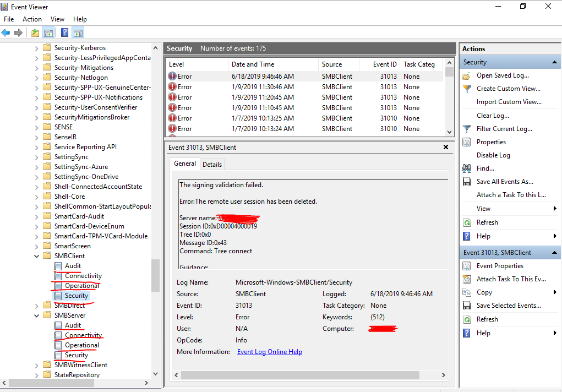Click the navigation tree vertical scrollbar thumb
Viewport: 562px width, 392px height.
click(x=155, y=275)
